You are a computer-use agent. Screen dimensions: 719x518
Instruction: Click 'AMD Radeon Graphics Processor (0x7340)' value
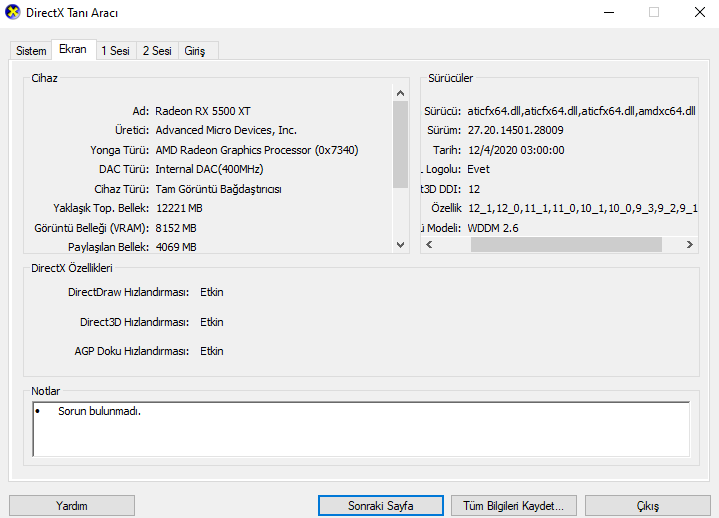click(x=257, y=150)
